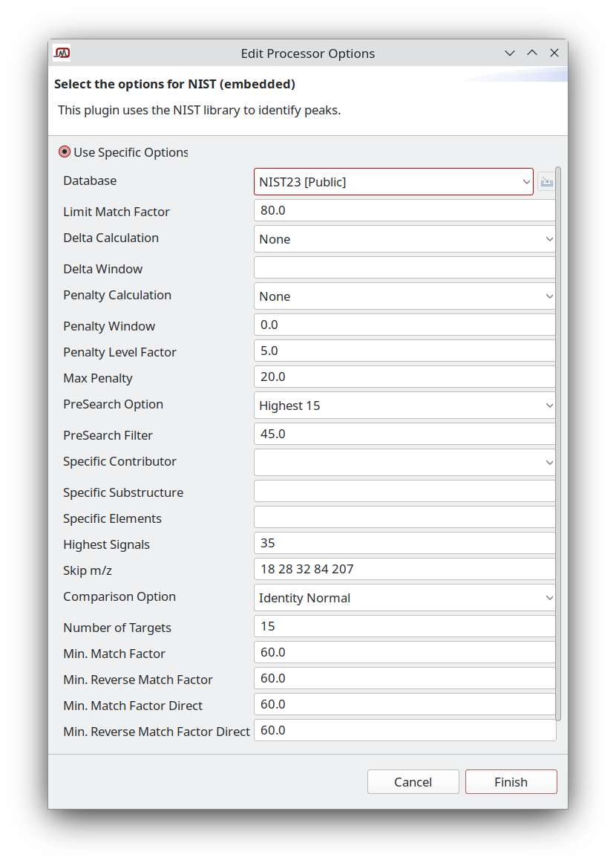This screenshot has width=616, height=866.
Task: Click the database import icon beside the Database dropdown
Action: (547, 181)
